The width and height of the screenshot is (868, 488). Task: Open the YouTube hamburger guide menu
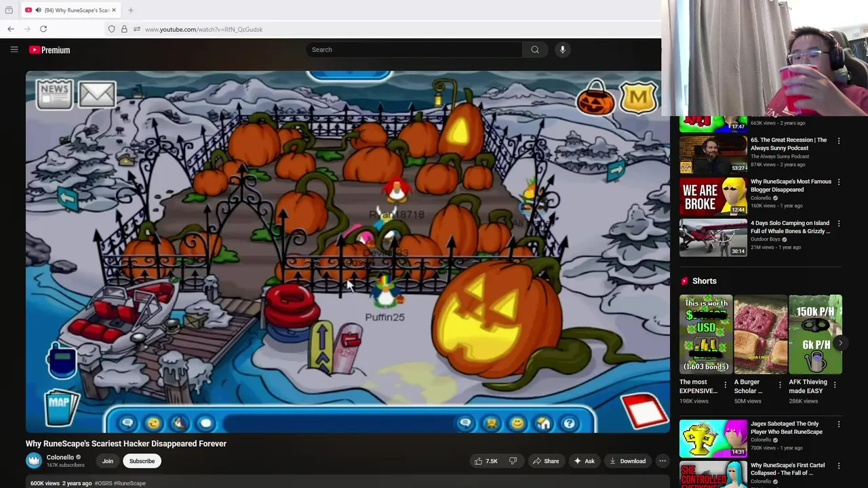pyautogui.click(x=14, y=49)
